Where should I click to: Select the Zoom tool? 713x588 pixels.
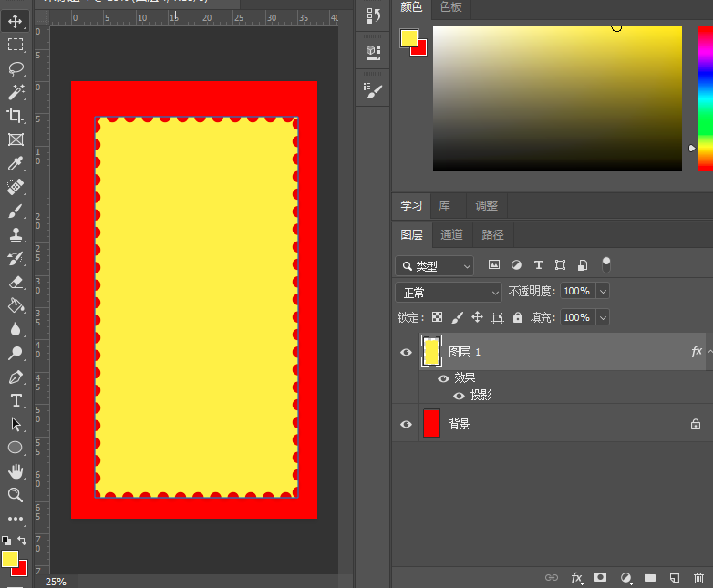[x=15, y=495]
